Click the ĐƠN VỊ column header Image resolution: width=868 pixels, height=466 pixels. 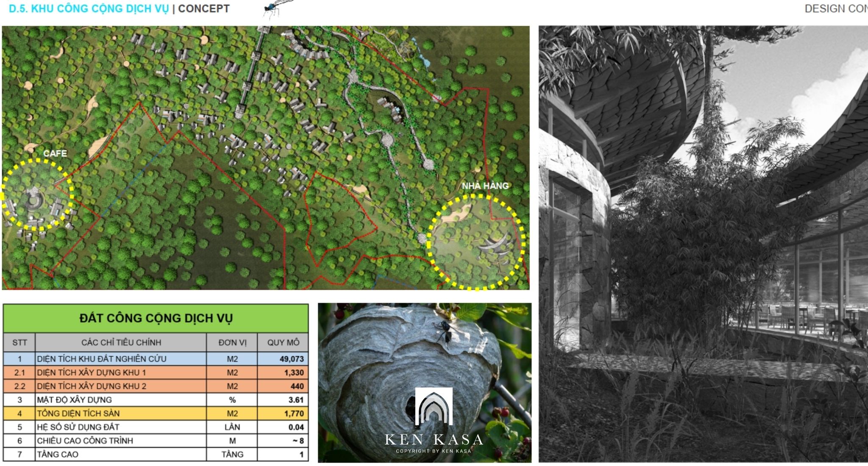232,342
